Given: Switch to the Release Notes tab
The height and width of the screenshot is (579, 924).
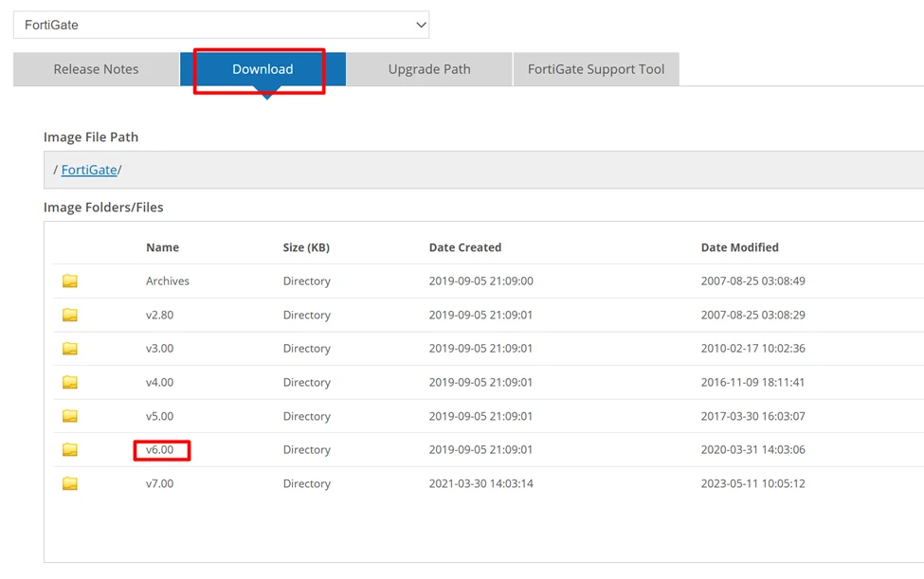Looking at the screenshot, I should (x=96, y=69).
